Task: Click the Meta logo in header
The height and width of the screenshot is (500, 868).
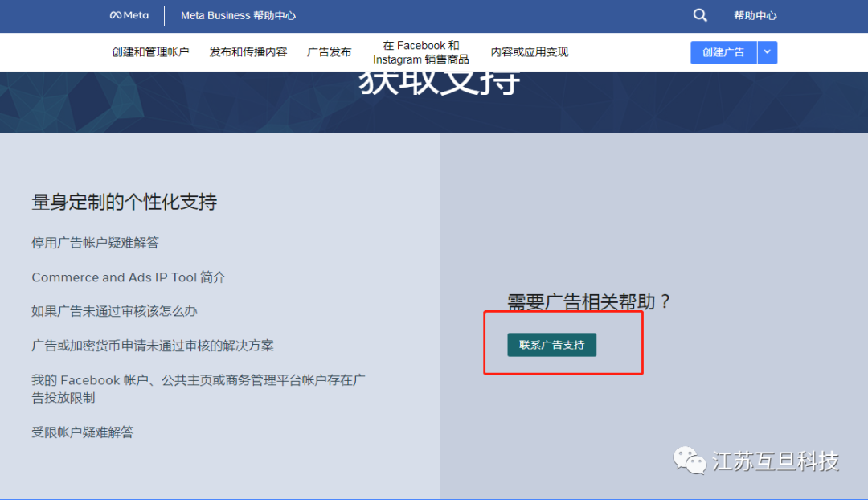Action: (x=129, y=15)
